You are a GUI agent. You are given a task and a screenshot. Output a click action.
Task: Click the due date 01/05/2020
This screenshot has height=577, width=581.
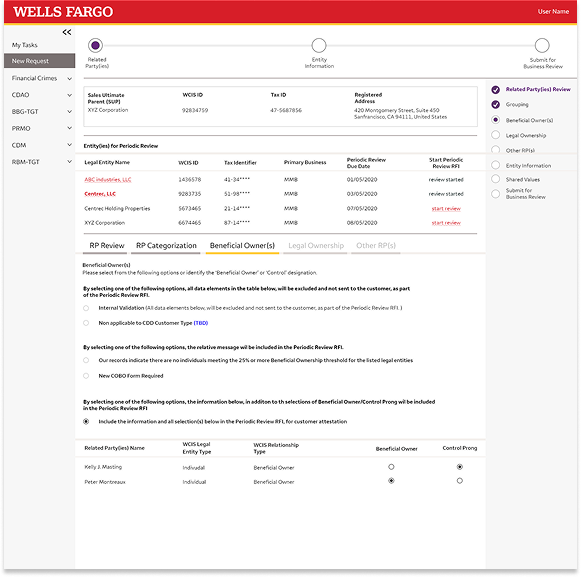point(362,180)
